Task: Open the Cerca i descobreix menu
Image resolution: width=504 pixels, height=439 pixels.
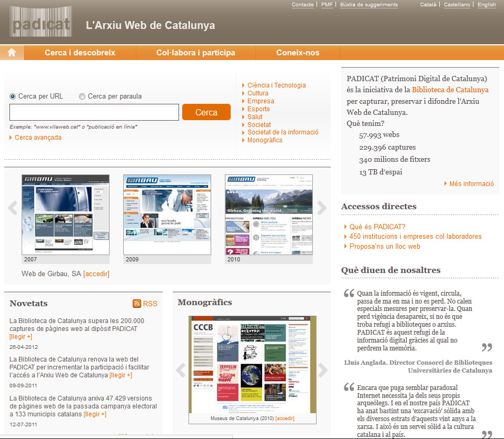Action: [80, 53]
